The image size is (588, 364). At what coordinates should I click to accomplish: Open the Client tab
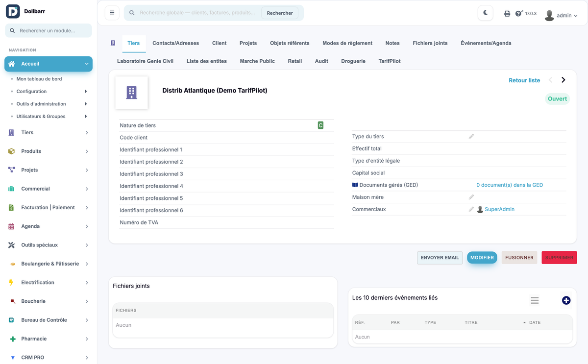219,43
